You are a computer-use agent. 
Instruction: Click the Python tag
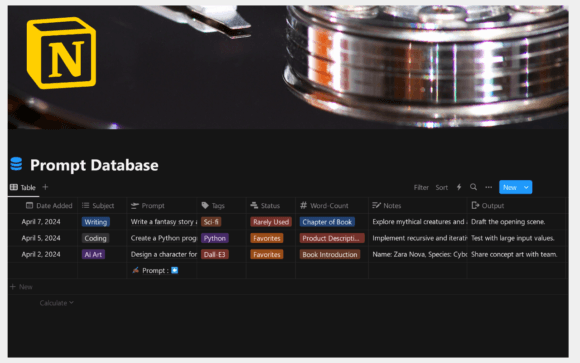pos(215,238)
